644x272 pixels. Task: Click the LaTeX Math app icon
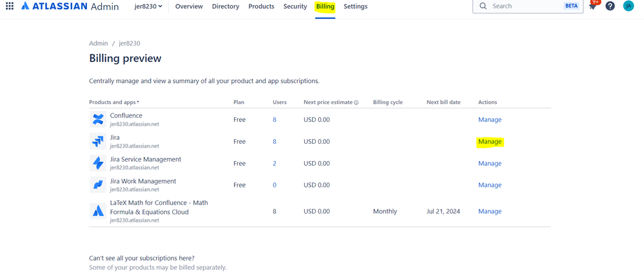[x=98, y=211]
